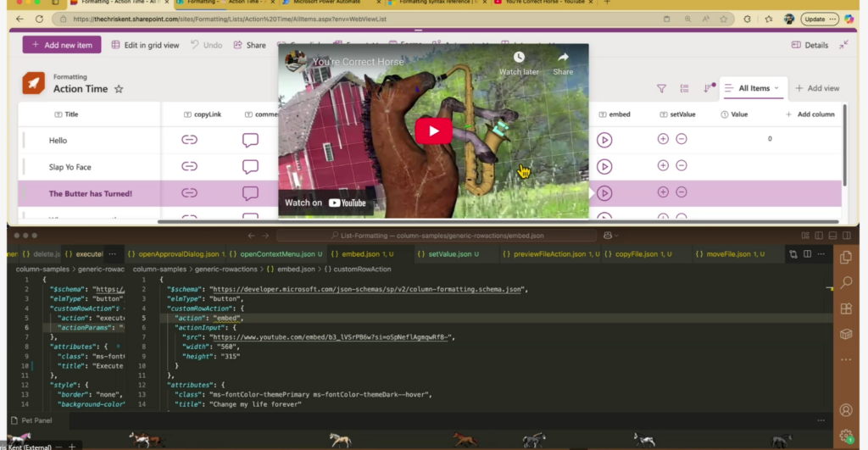Click the minus icon in the Butter has Turned row
The width and height of the screenshot is (868, 450).
coord(682,192)
